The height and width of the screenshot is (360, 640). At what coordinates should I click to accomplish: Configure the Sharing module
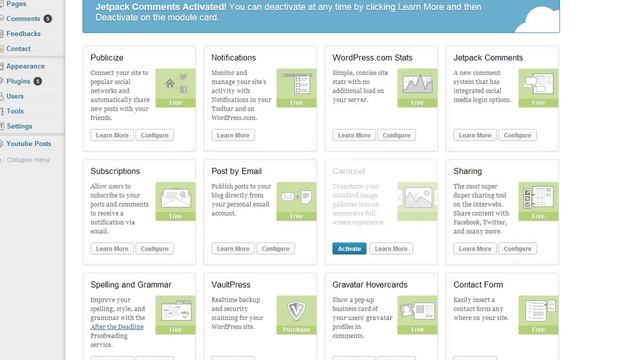517,249
